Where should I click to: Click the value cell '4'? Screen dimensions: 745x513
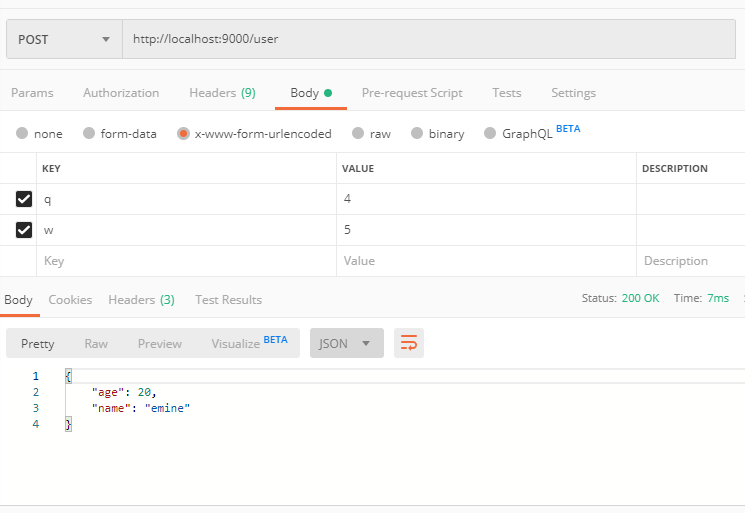pyautogui.click(x=486, y=199)
